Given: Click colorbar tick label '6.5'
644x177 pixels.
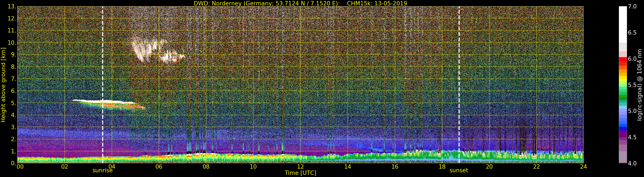Looking at the screenshot, I should tap(632, 33).
